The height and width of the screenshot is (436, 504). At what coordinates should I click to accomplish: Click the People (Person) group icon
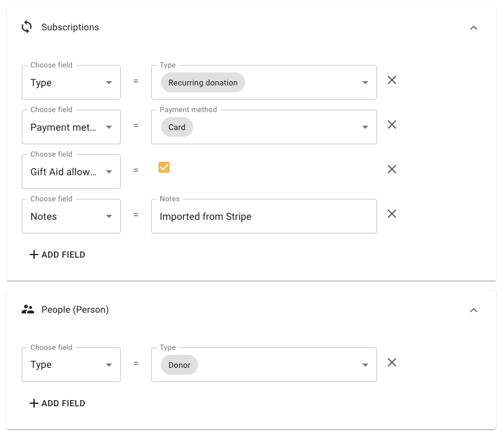coord(28,309)
